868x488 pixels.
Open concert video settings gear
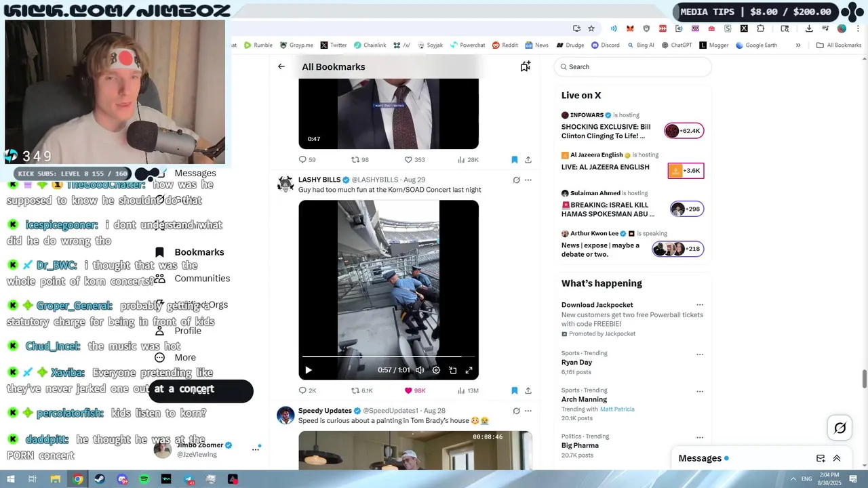436,370
